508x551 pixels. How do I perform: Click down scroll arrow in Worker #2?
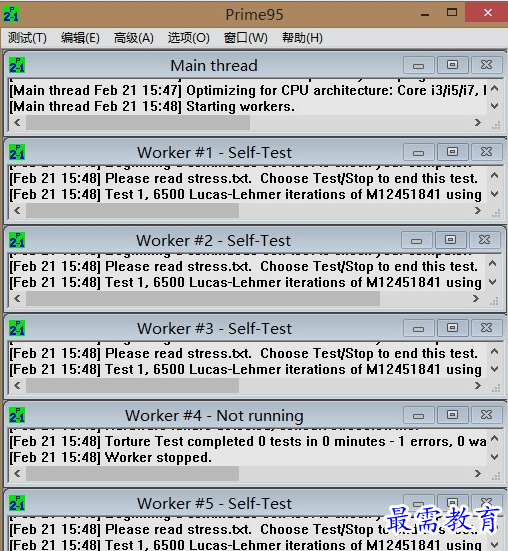(493, 282)
